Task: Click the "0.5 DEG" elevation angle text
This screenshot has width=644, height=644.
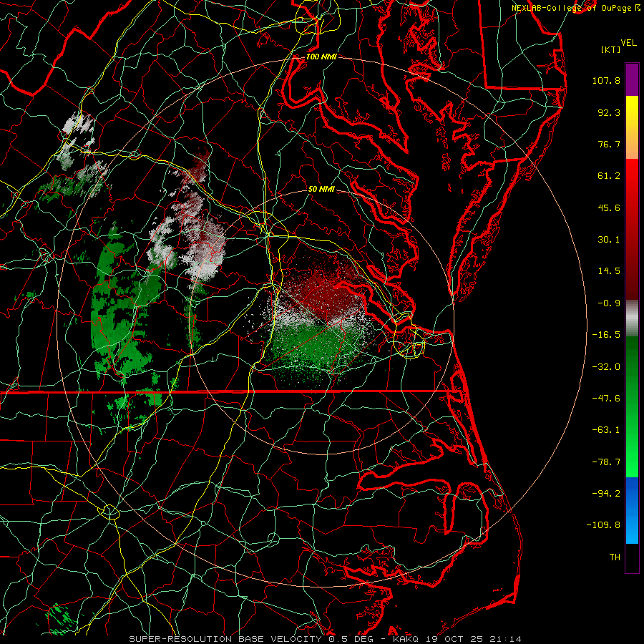Action: click(352, 639)
